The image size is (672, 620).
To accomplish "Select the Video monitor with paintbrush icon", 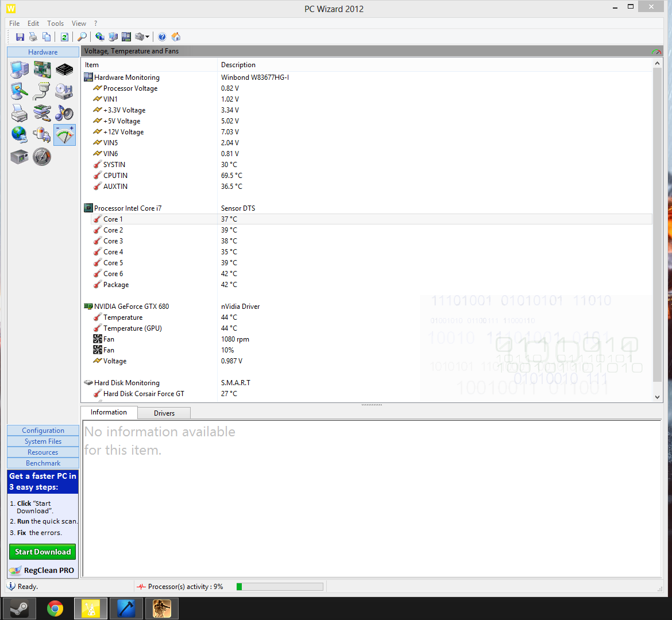I will coord(20,91).
